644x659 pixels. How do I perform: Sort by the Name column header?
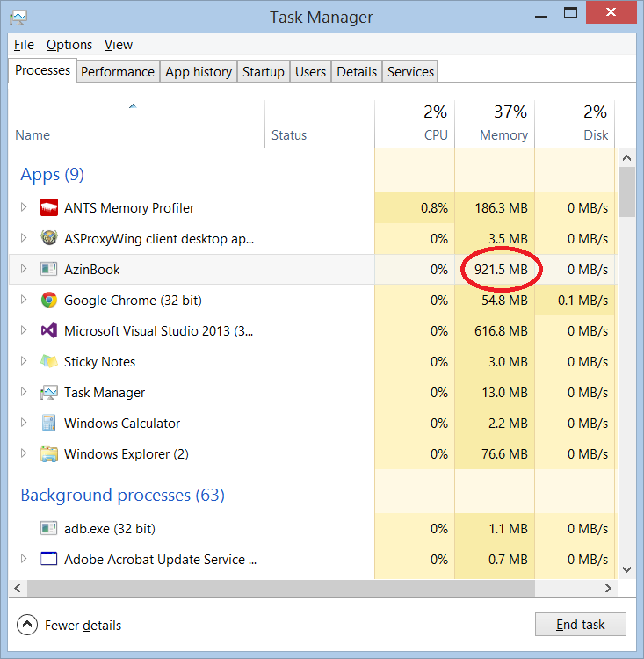[136, 125]
